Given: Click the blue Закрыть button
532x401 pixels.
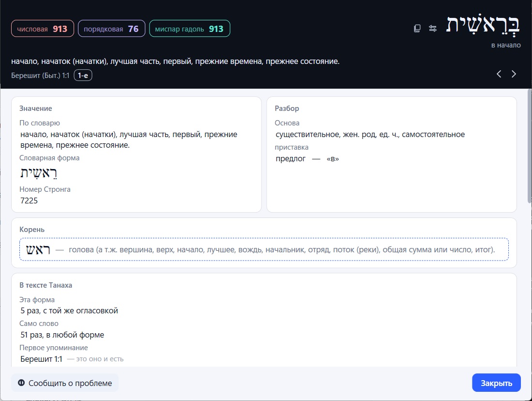Looking at the screenshot, I should pos(496,383).
